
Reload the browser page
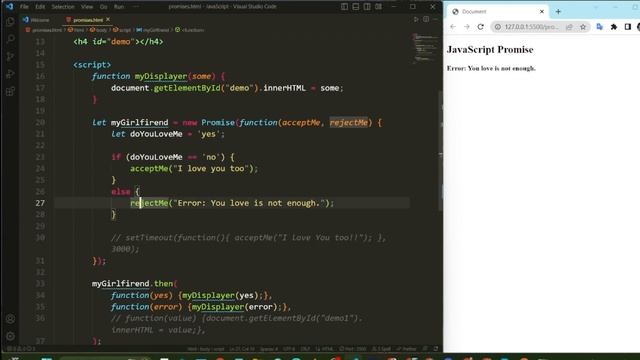click(x=481, y=27)
